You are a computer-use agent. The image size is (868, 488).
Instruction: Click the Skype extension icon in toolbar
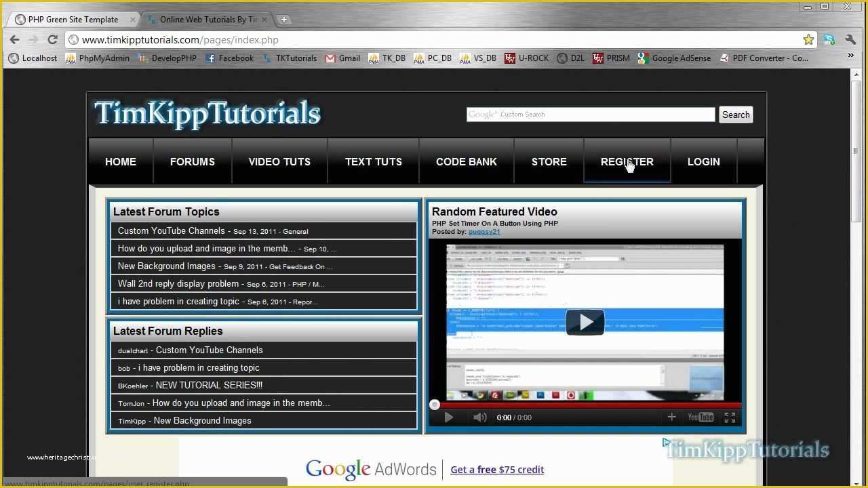[x=829, y=39]
